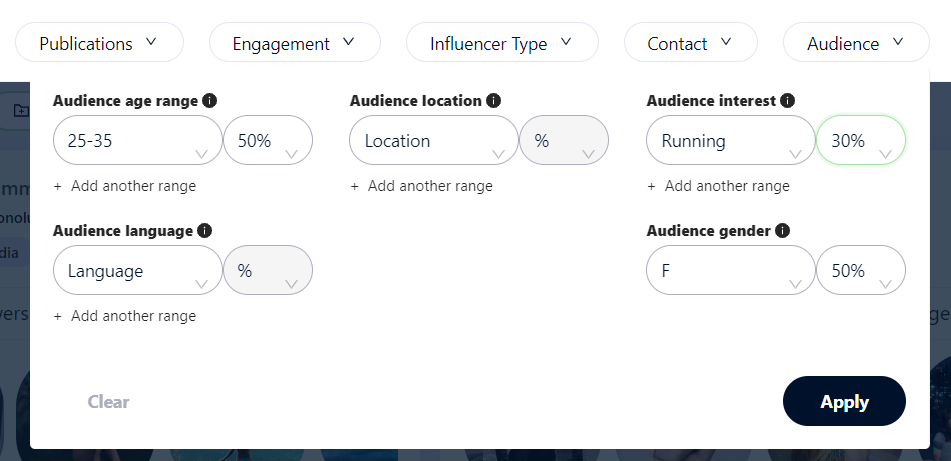Open the Publications filter menu
This screenshot has width=951, height=461.
point(99,43)
